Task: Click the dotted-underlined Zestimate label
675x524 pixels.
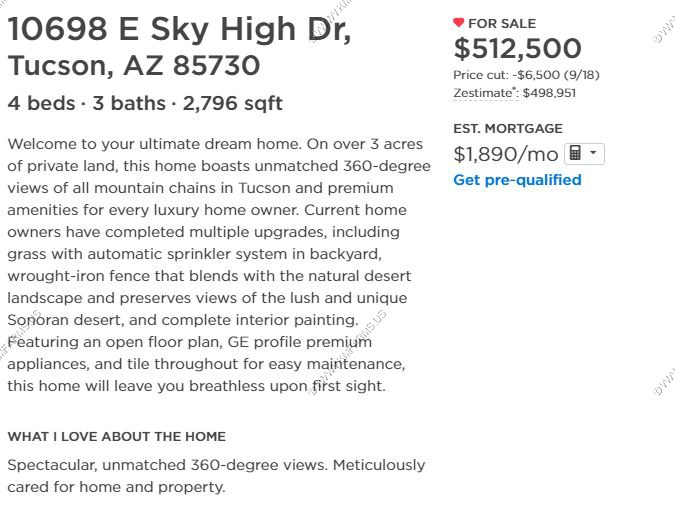Action: tap(484, 93)
